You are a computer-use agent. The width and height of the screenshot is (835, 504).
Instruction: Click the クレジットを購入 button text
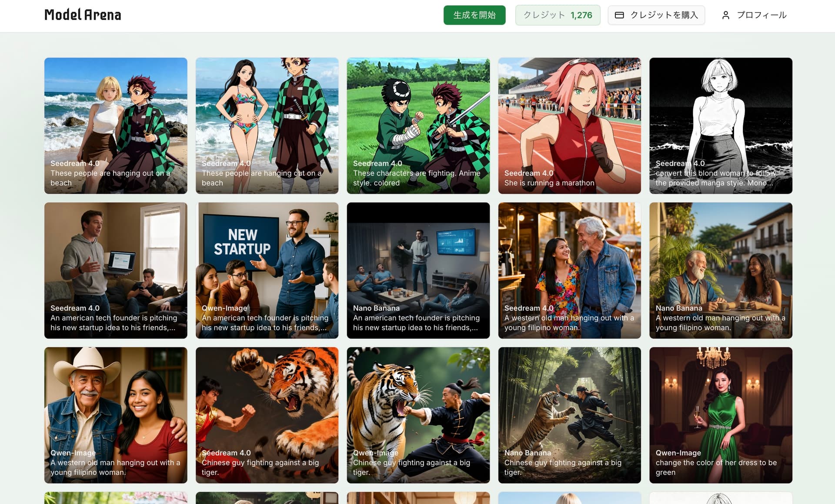664,15
